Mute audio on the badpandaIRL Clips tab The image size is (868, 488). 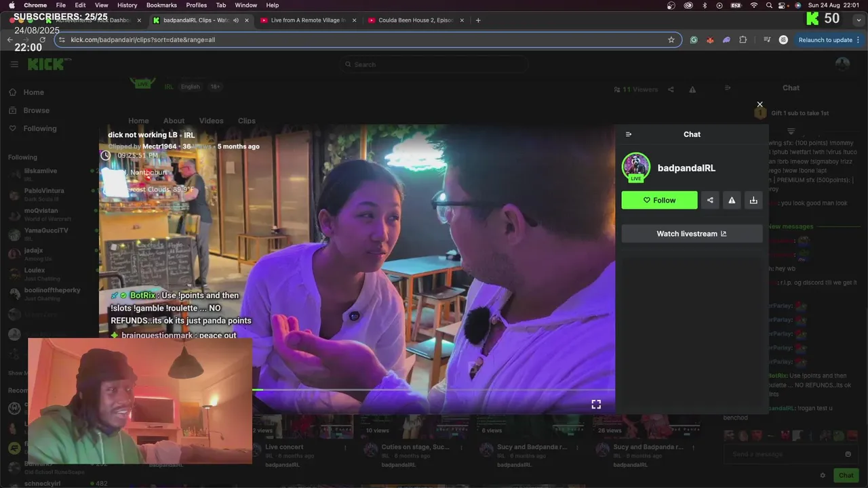tap(236, 20)
